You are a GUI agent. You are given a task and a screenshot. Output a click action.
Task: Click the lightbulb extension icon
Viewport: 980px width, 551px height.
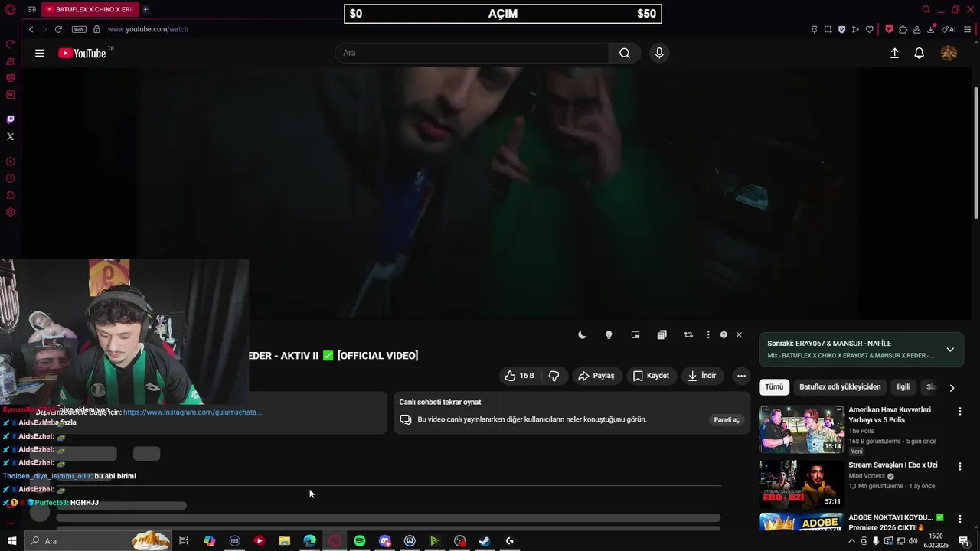(x=609, y=334)
